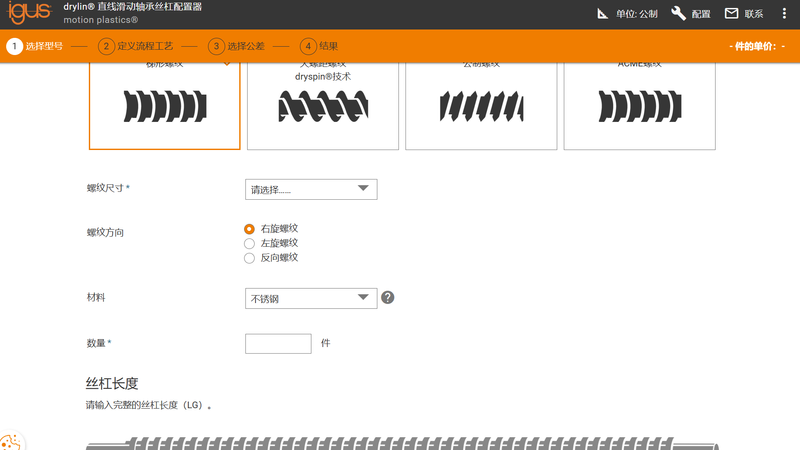Click the 请输入完整的丝杠长度 instruction text
This screenshot has width=800, height=450.
148,405
